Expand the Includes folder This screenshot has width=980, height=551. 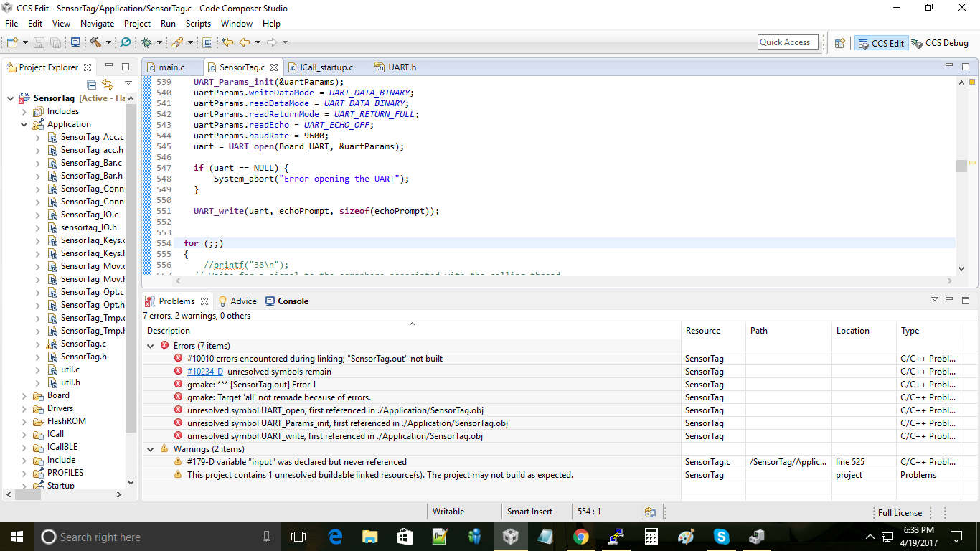(24, 111)
